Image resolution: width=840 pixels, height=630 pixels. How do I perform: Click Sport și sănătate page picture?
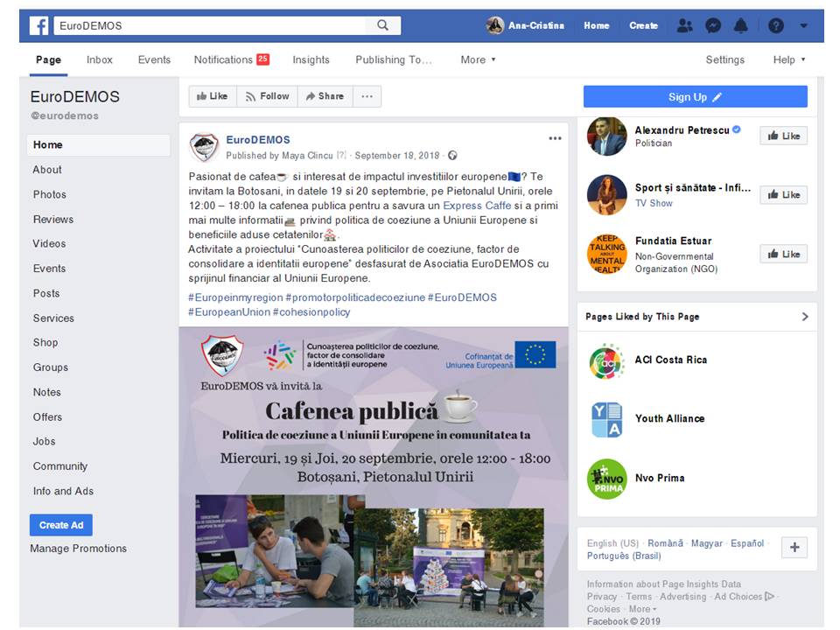pyautogui.click(x=607, y=194)
